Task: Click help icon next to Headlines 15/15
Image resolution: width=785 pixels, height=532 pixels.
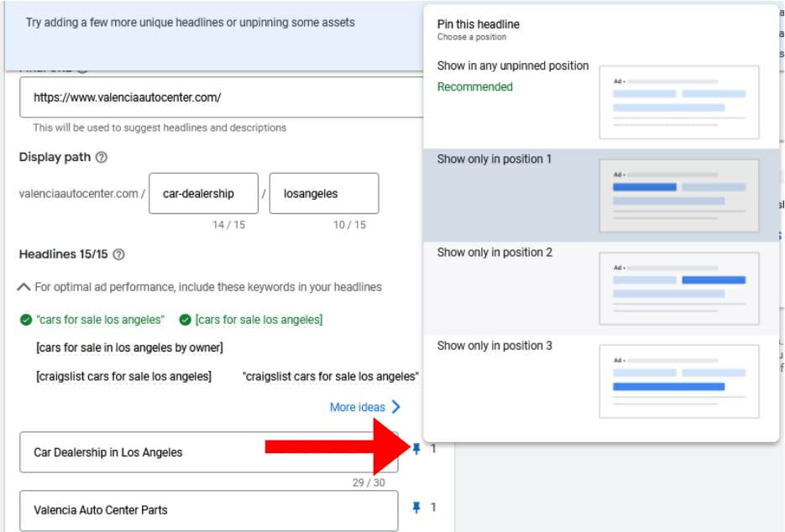Action: (x=118, y=254)
